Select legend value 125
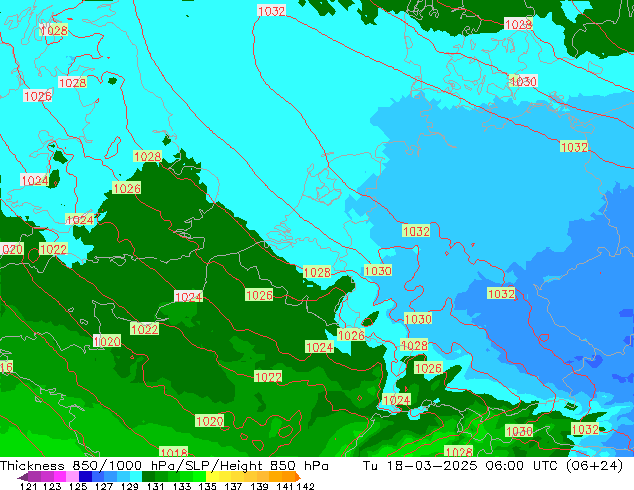Viewport: 634px width, 490px height. coord(78,486)
